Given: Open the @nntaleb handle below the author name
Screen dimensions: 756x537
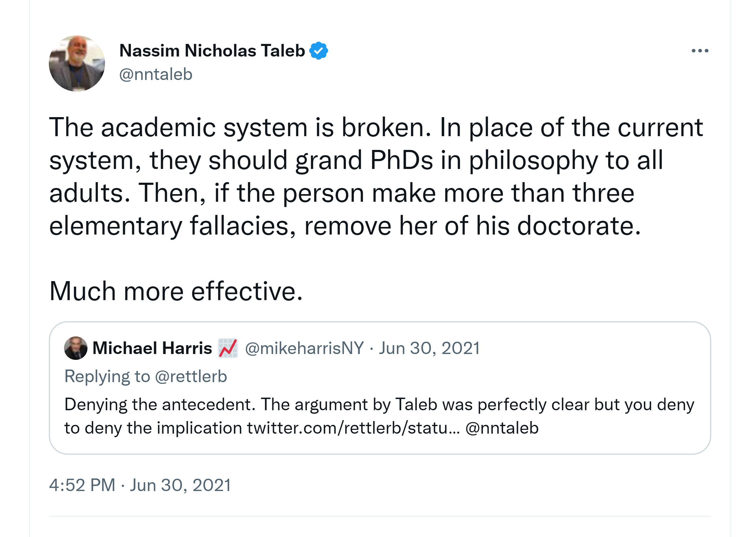Looking at the screenshot, I should [x=156, y=74].
